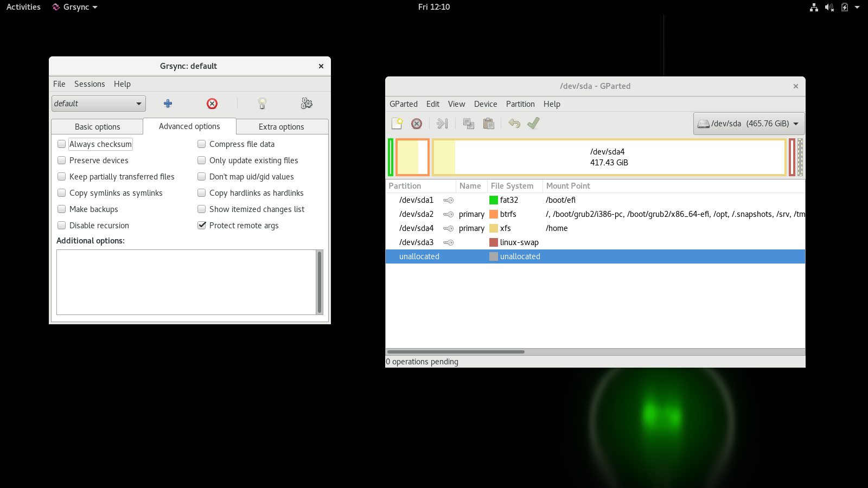Open the Partition menu in GParted

pos(520,104)
